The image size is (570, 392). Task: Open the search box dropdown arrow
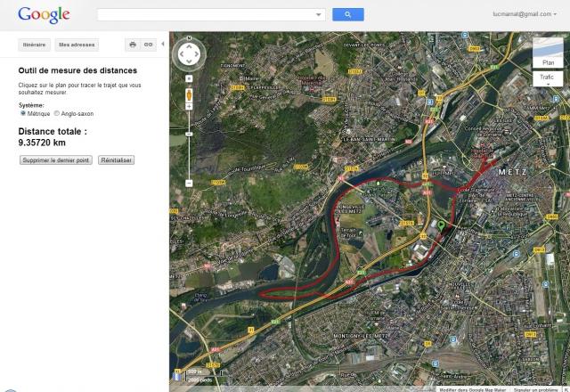point(319,14)
